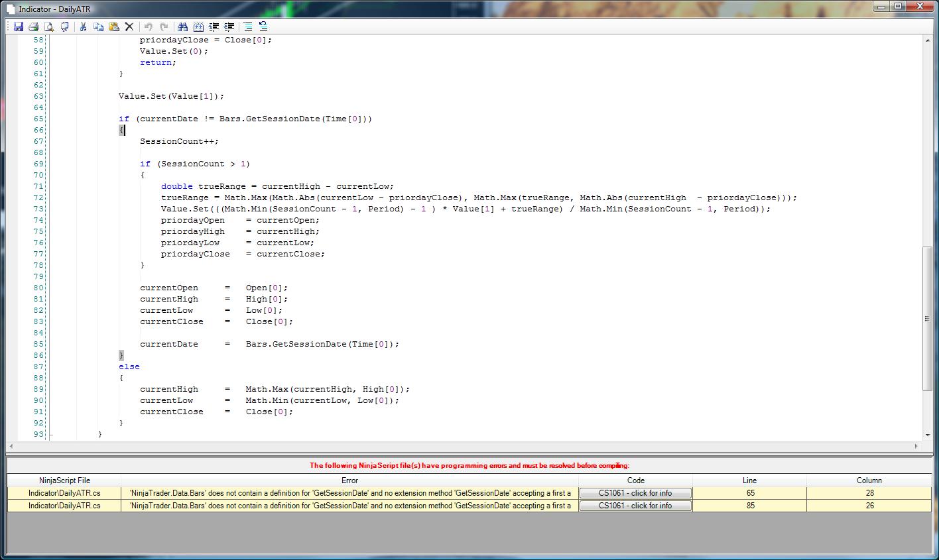Click the 'else' keyword on line 87
This screenshot has height=560, width=939.
click(x=129, y=366)
